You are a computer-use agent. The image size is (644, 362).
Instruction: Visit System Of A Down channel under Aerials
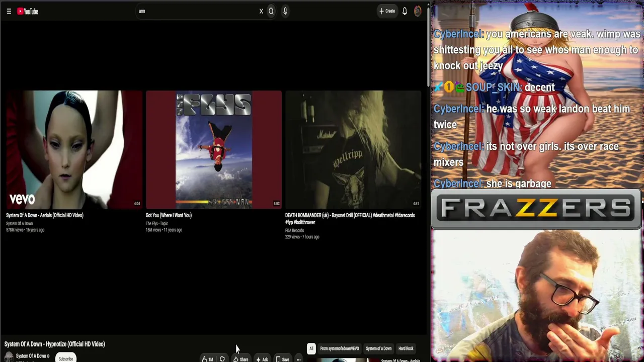[x=19, y=223]
